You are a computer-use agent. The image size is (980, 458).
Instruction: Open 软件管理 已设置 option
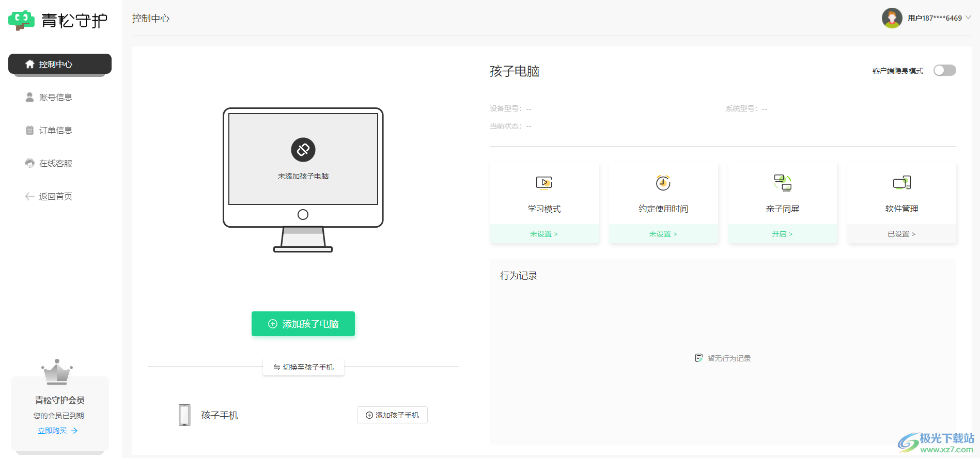(902, 234)
